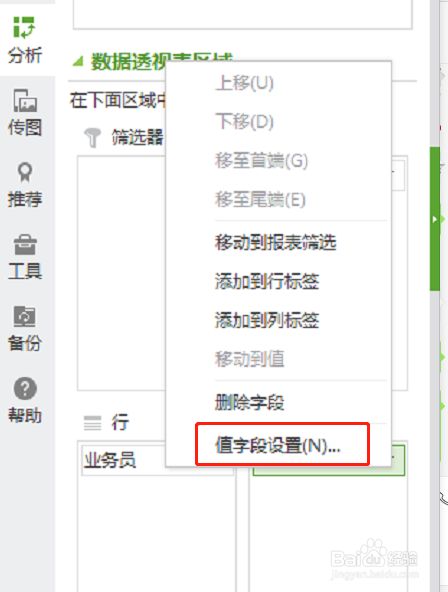
Task: Open the 分析 sidebar panel
Action: (25, 39)
